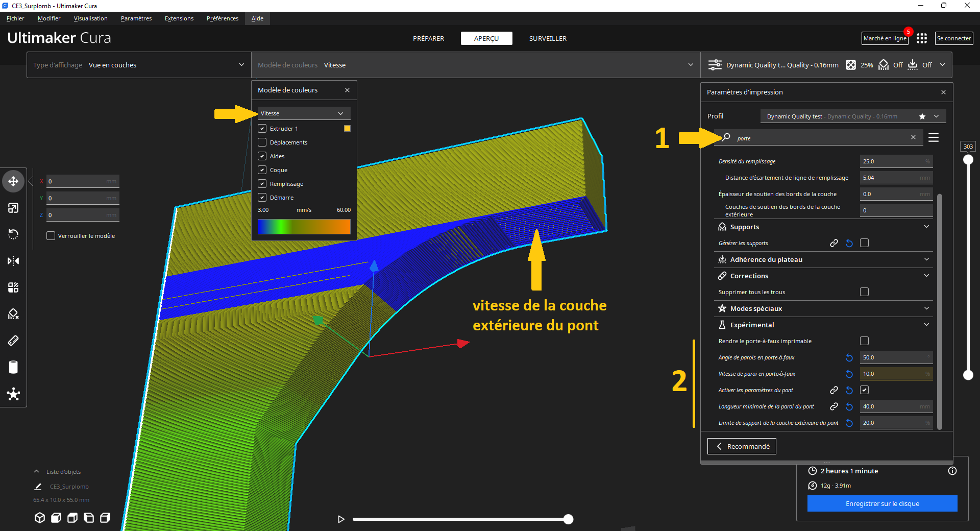
Task: Enable Générer les supports checkbox
Action: pos(864,243)
